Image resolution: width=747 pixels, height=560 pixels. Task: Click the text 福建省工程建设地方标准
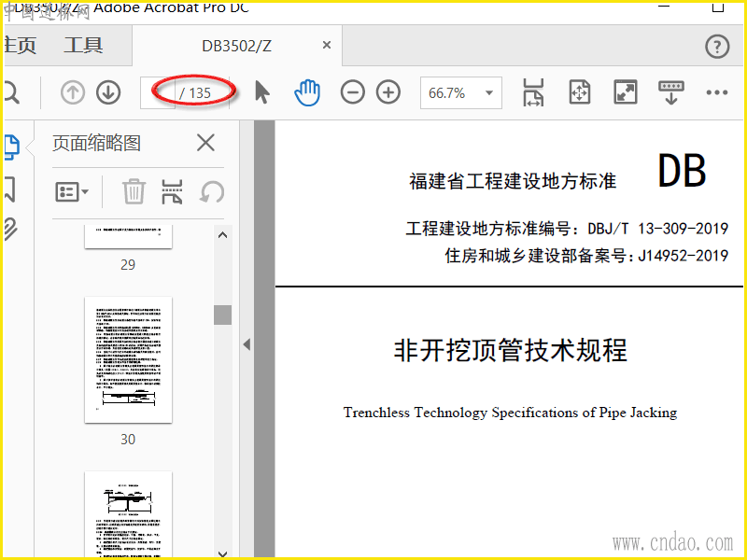coord(513,181)
